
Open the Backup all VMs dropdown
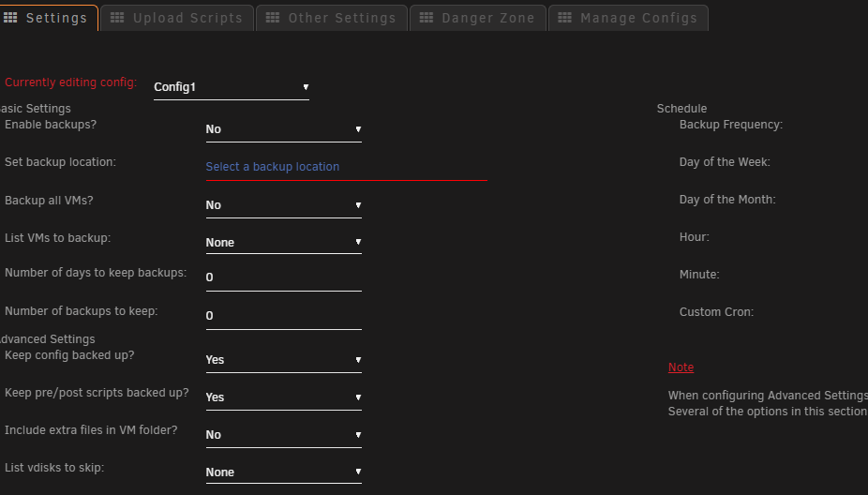pyautogui.click(x=283, y=205)
